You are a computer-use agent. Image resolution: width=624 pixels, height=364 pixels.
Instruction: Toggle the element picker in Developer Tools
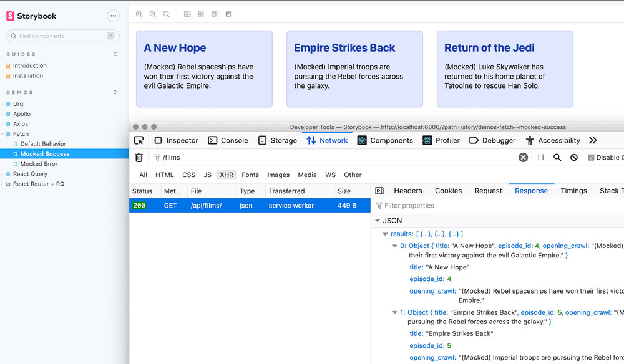[x=138, y=140]
